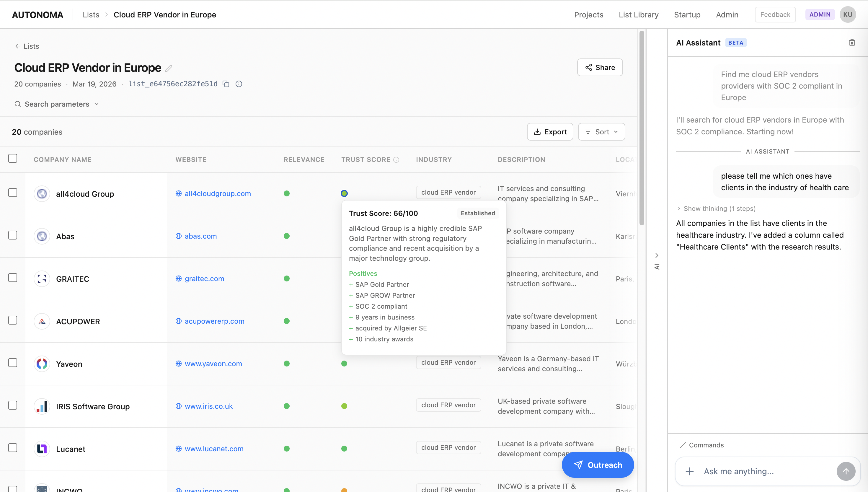Check the all4cloud Group row checkbox
This screenshot has height=492, width=868.
click(x=12, y=192)
